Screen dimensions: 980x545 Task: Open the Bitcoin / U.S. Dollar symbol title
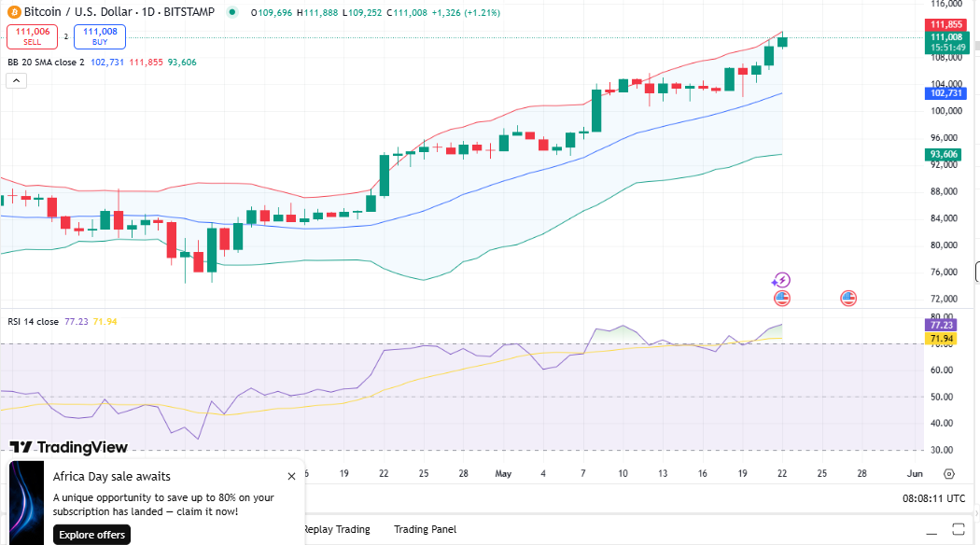(x=119, y=12)
